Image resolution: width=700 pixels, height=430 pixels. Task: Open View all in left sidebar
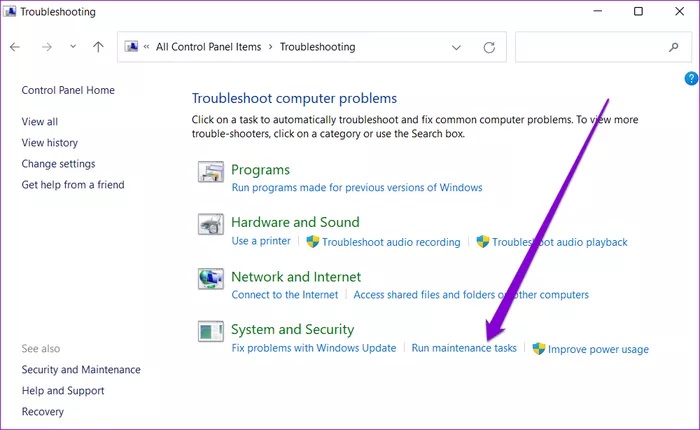(40, 121)
